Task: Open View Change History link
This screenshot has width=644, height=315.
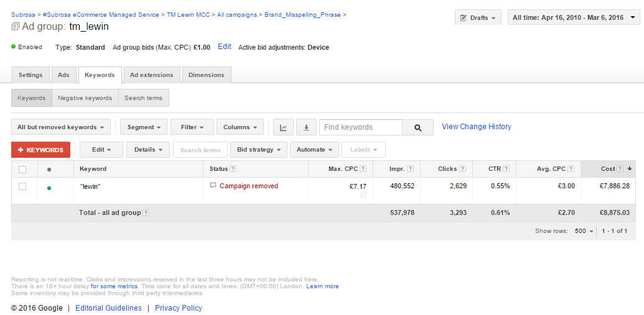Action: (477, 127)
